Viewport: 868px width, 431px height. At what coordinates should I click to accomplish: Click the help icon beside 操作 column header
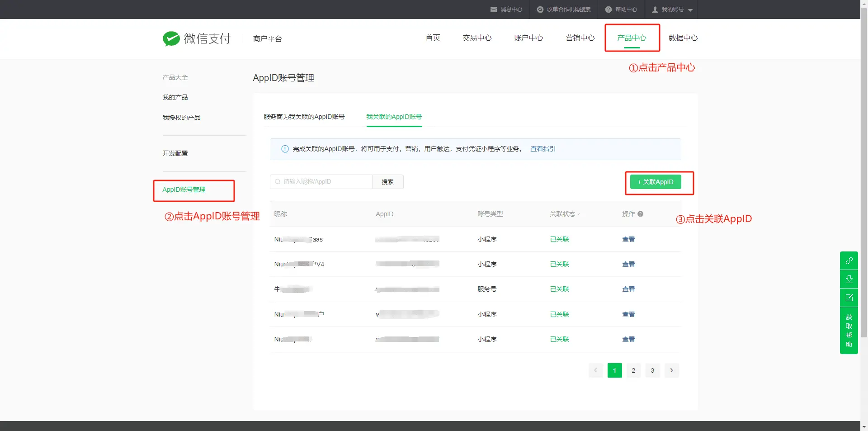[x=641, y=214]
